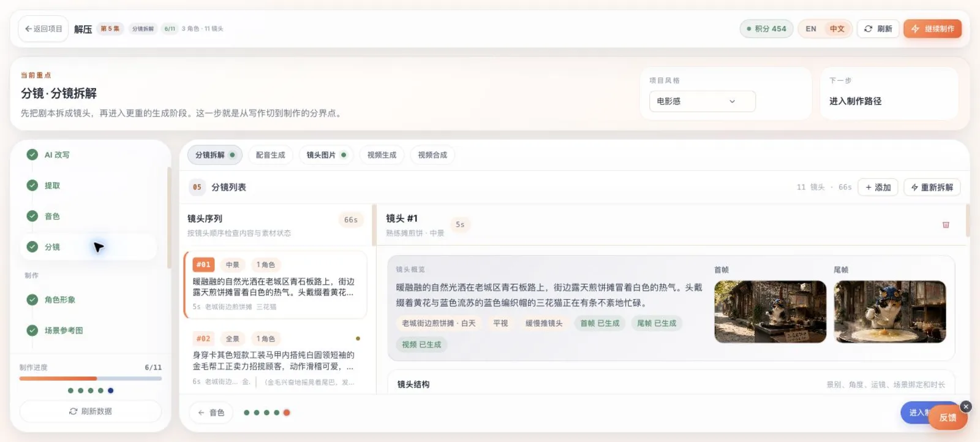Select the 提取 step in sidebar
The width and height of the screenshot is (980, 442).
pos(89,186)
